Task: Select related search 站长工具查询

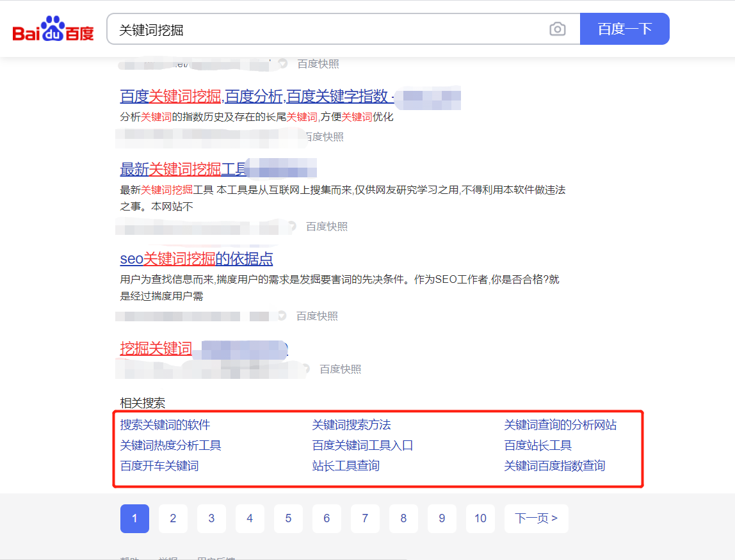Action: 346,467
